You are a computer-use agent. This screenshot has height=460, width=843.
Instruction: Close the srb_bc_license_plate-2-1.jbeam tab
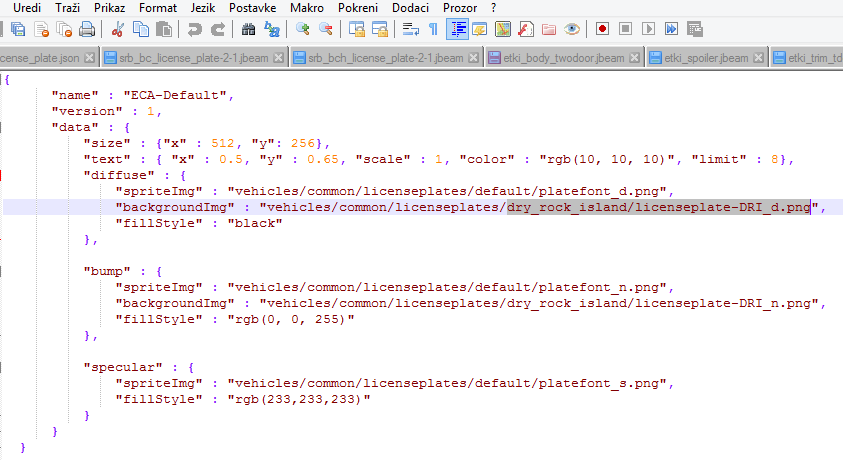278,58
